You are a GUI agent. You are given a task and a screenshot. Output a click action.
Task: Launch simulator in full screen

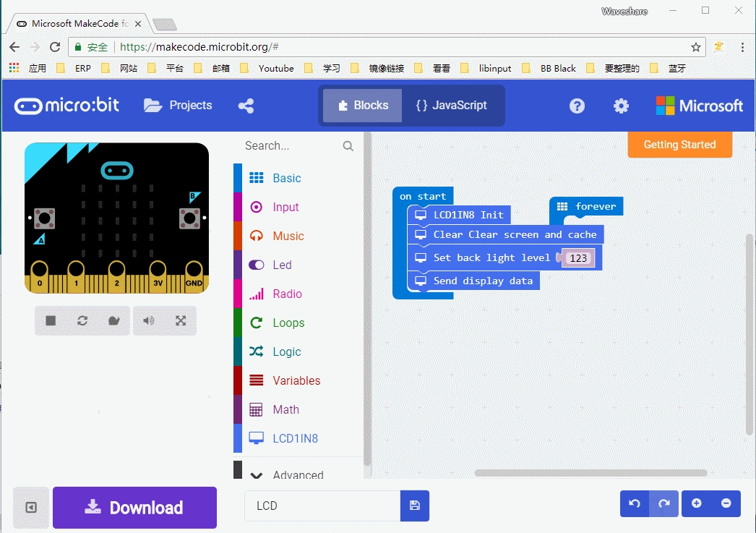(x=181, y=321)
